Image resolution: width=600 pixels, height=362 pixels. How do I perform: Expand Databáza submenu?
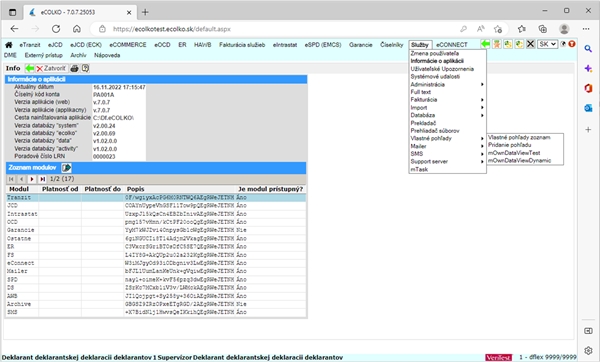447,115
